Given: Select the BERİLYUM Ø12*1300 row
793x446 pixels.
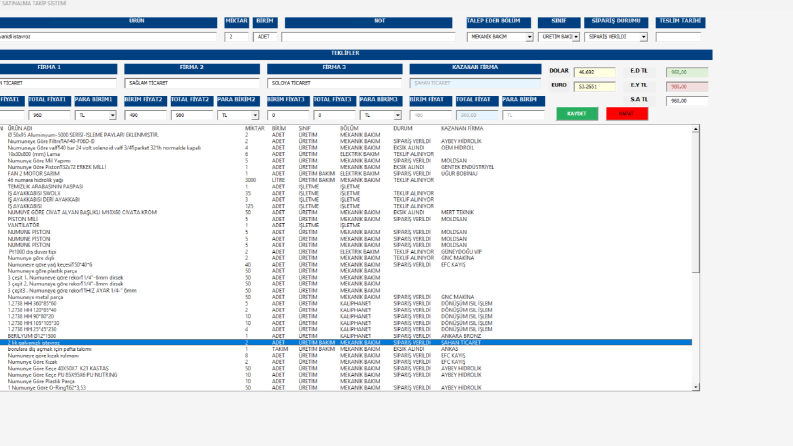Looking at the screenshot, I should pyautogui.click(x=346, y=336).
